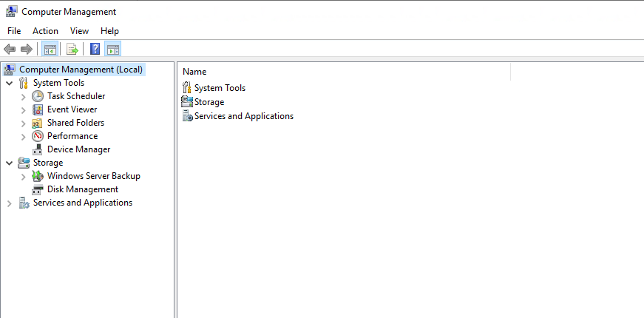Click the Shared Folders icon
The image size is (644, 318).
tap(38, 123)
